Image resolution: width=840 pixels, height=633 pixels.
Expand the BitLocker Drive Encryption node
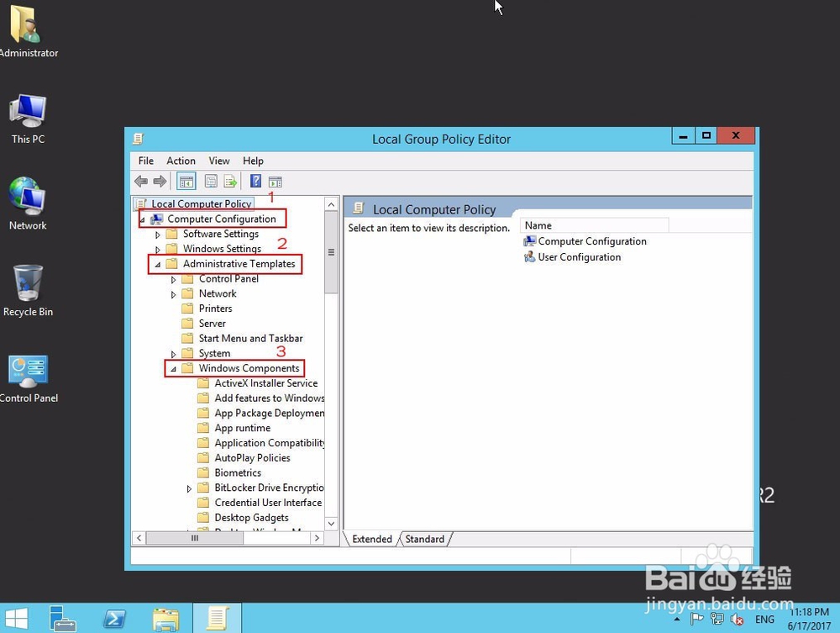coord(189,488)
